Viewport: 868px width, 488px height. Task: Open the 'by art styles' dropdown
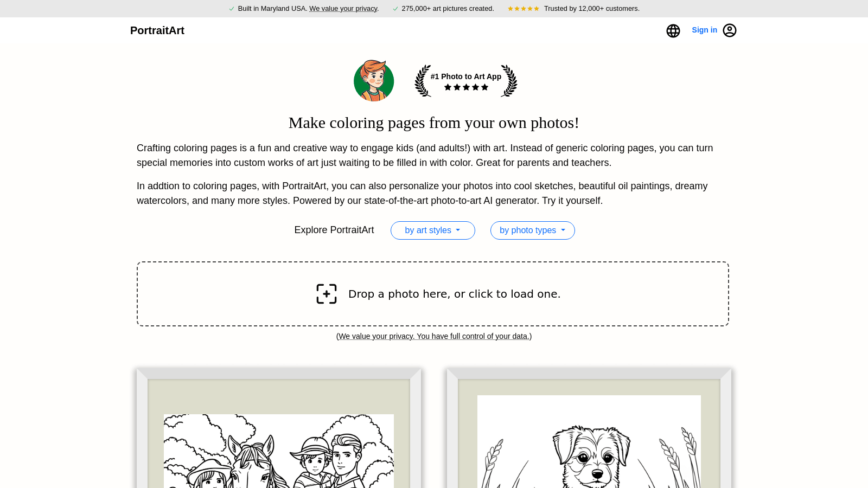433,230
